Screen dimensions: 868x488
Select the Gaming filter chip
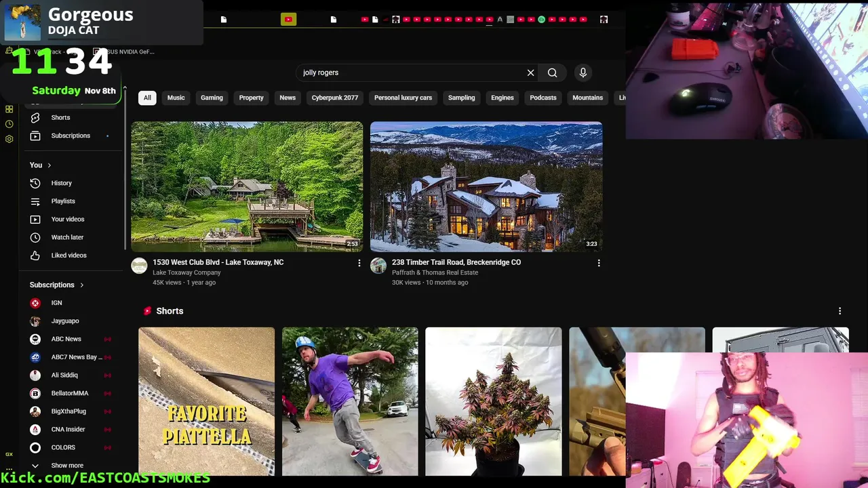tap(212, 98)
